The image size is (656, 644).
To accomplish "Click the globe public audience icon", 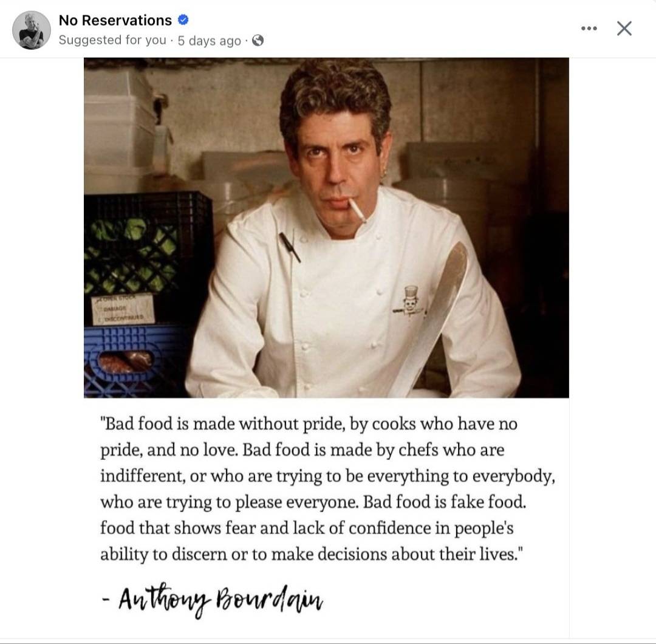I will click(258, 40).
